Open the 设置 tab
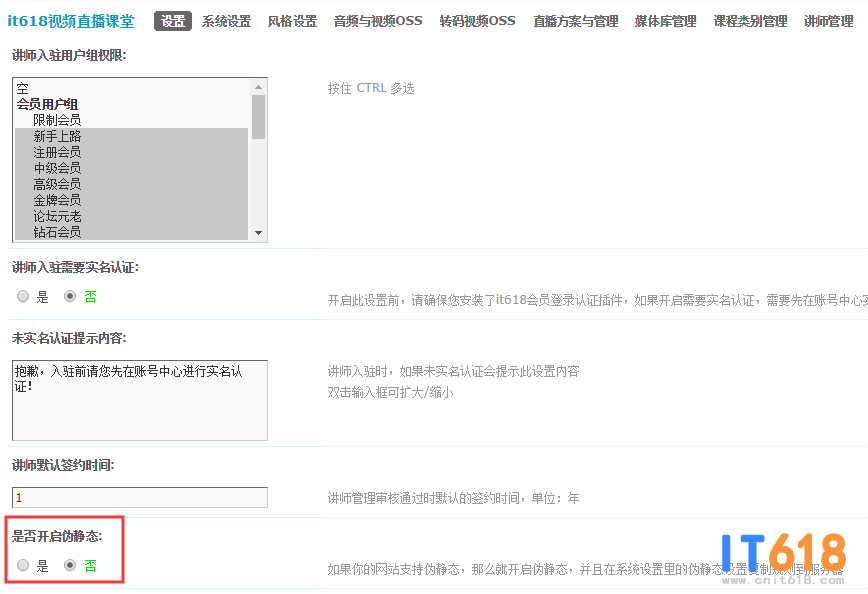The image size is (868, 594). (173, 21)
